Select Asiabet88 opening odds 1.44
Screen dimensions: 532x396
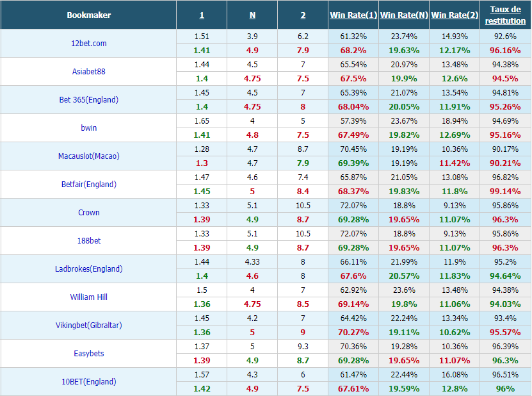coord(202,65)
